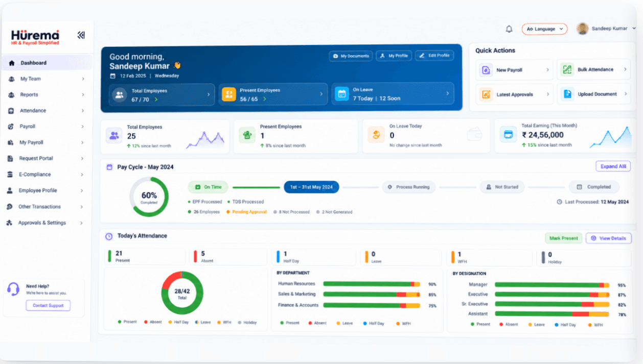Image resolution: width=643 pixels, height=364 pixels.
Task: Click the Total Employees icon in the banner
Action: (x=120, y=95)
